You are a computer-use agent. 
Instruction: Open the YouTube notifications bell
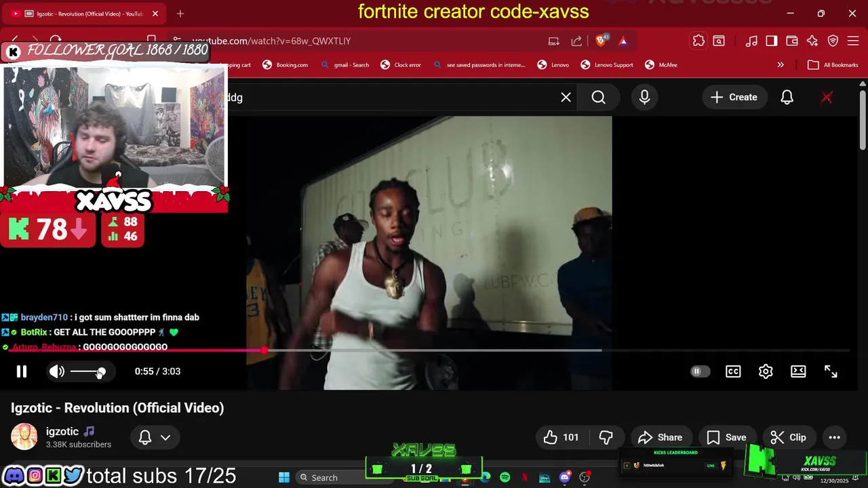point(787,97)
